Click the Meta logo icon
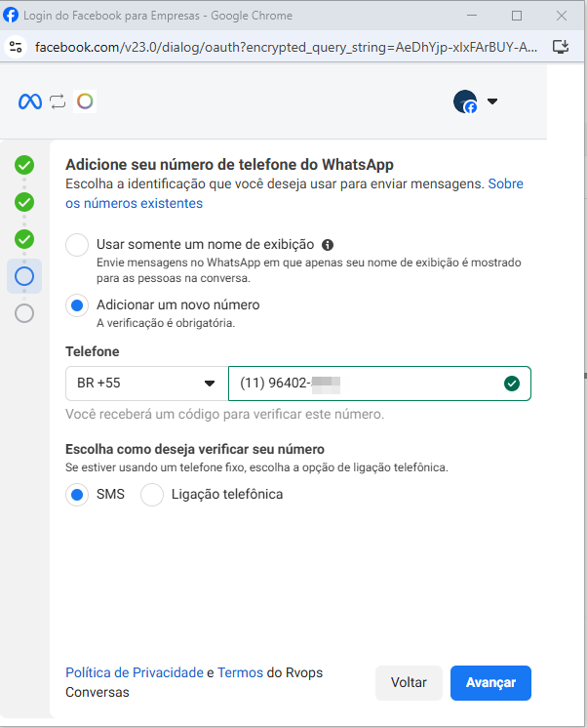 click(30, 101)
